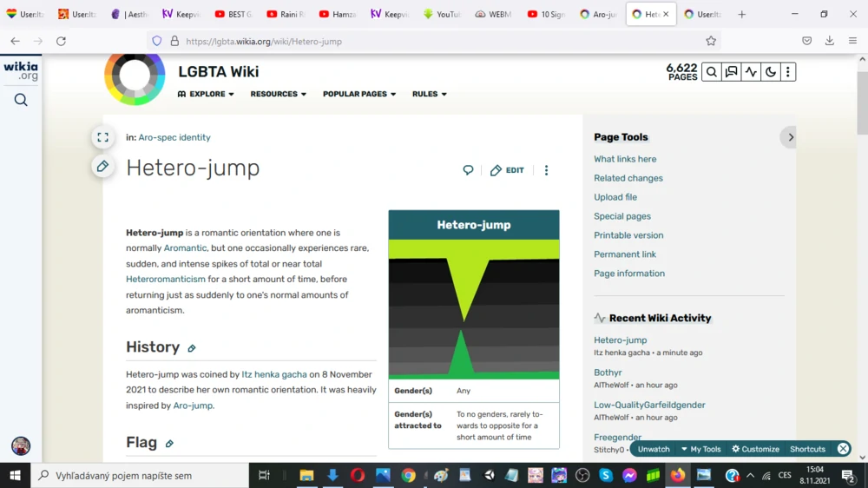Switch to the BEST G YouTube tab
The height and width of the screenshot is (488, 868).
233,15
